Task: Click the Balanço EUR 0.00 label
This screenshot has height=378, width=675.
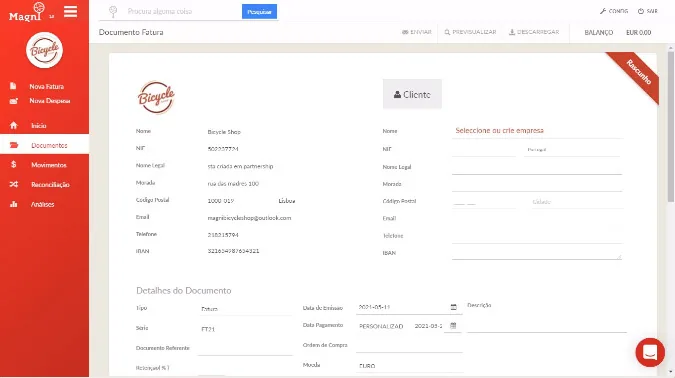Action: click(618, 33)
